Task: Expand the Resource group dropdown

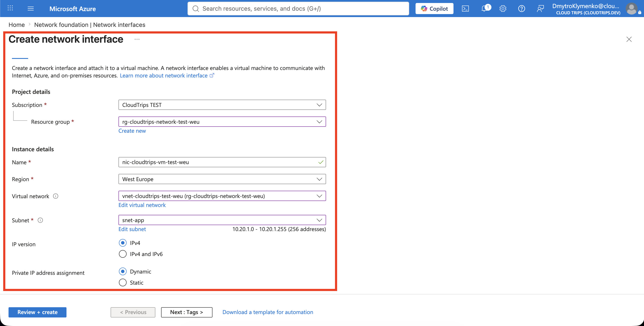Action: (222, 122)
